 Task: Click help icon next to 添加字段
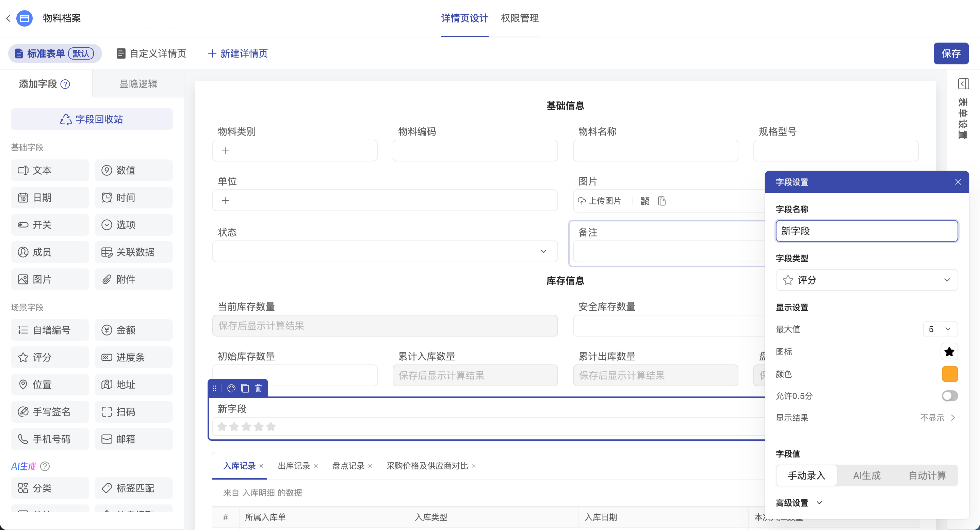tap(65, 84)
